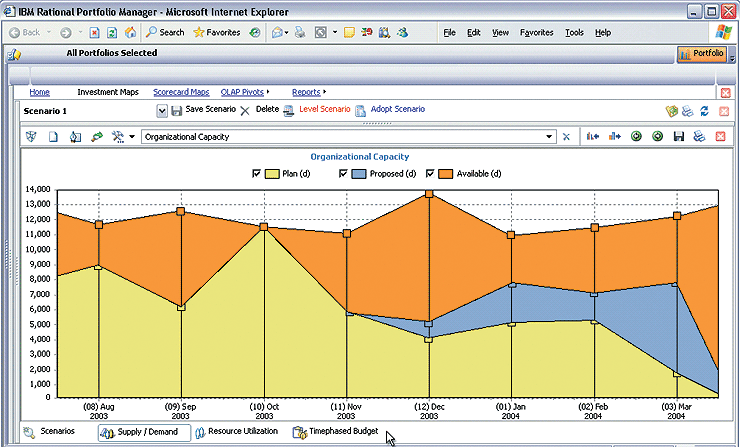Click the floppy disk save chart icon
Image resolution: width=740 pixels, height=447 pixels.
pos(679,137)
